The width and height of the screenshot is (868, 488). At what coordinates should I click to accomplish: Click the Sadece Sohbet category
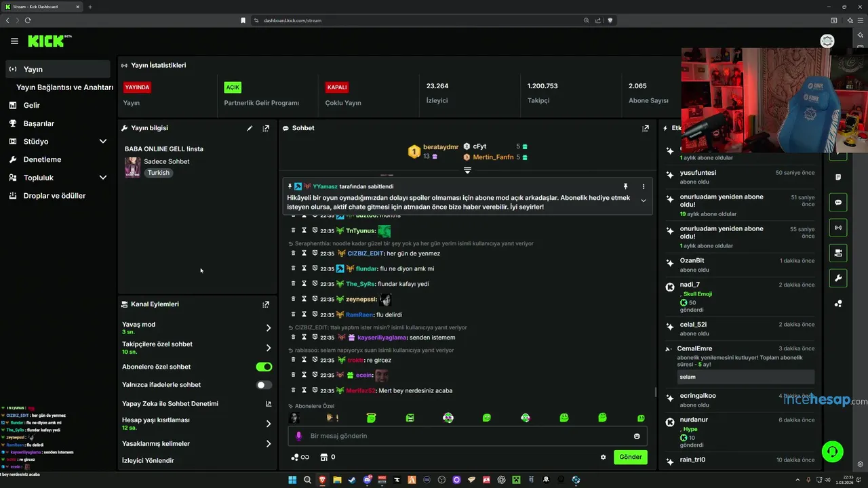[167, 161]
